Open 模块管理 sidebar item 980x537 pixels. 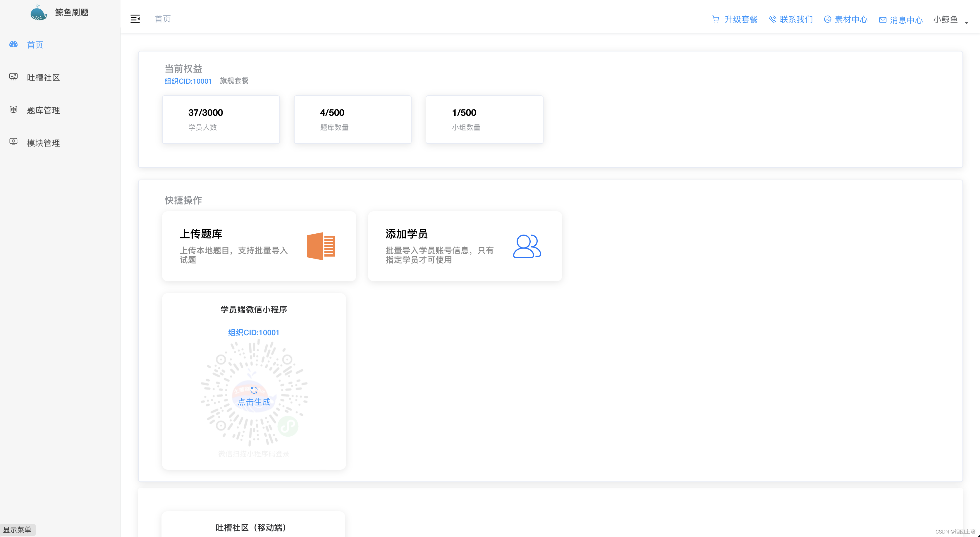click(43, 143)
